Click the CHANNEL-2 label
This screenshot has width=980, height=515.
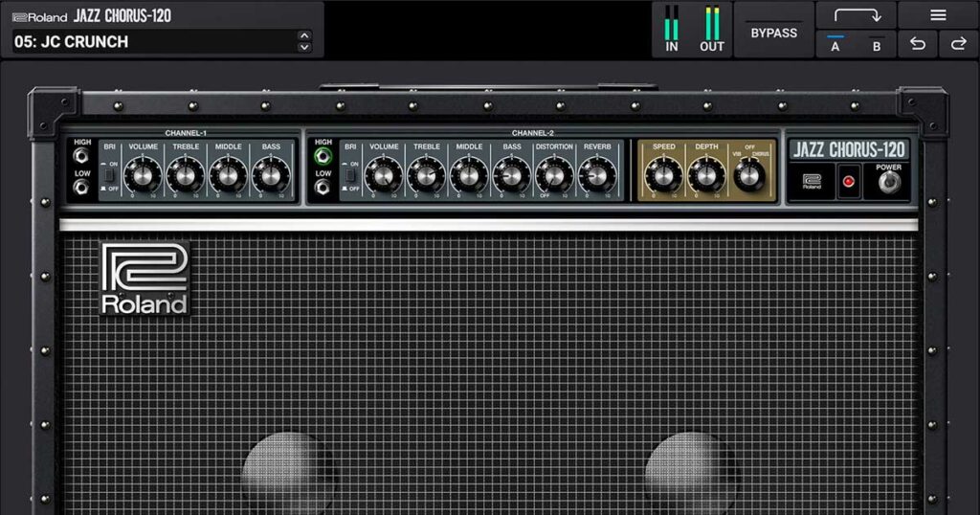(x=532, y=133)
